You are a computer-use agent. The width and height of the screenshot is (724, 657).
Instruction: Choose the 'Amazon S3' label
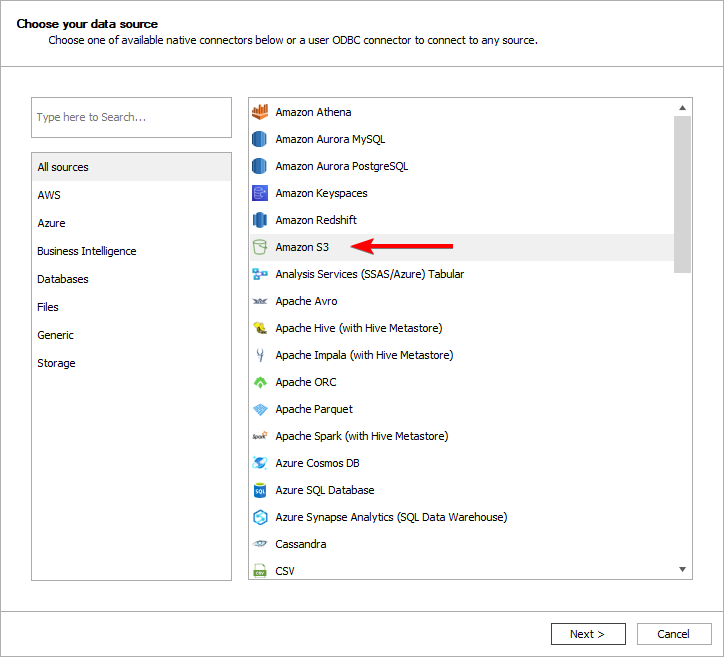(302, 247)
